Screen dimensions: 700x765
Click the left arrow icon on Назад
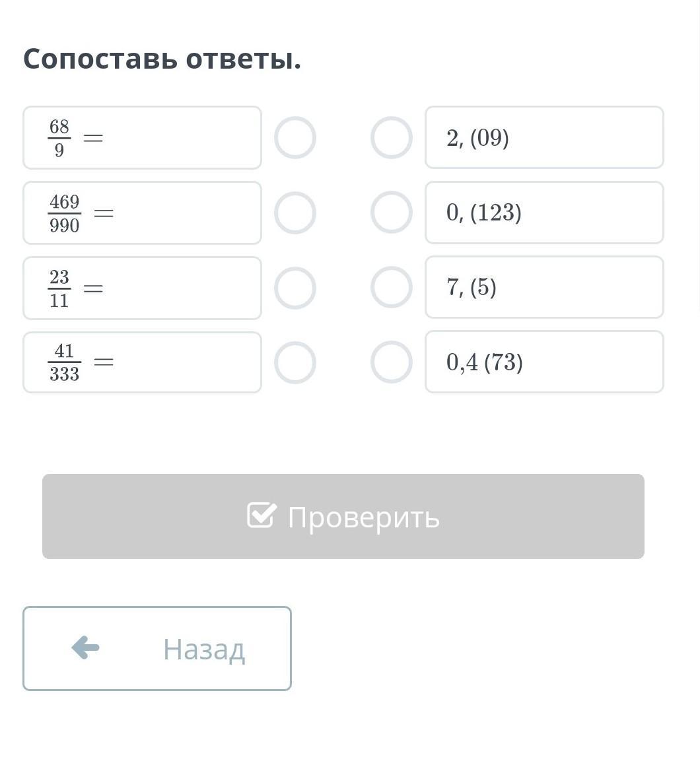pyautogui.click(x=85, y=648)
